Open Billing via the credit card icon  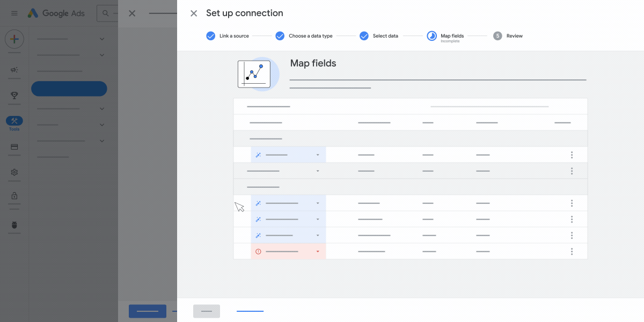(14, 147)
